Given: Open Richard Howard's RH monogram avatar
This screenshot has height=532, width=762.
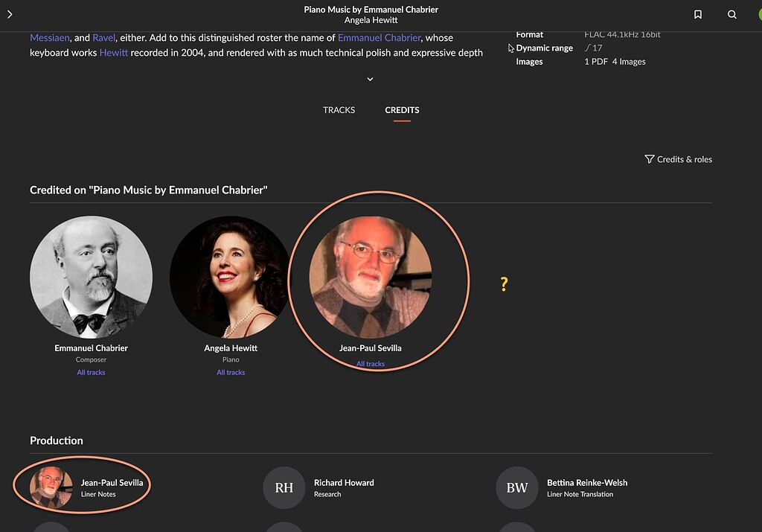Looking at the screenshot, I should pyautogui.click(x=284, y=488).
